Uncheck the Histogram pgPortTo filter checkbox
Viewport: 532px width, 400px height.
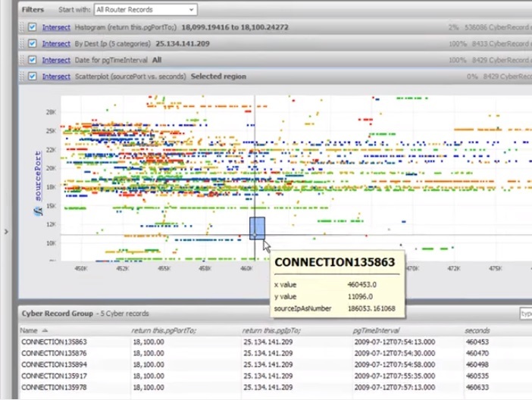coord(33,27)
